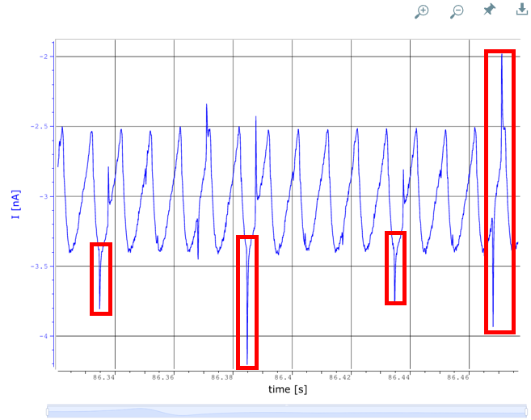The image size is (531, 420).
Task: Click the x-axis tick label 86.34
Action: (x=104, y=377)
